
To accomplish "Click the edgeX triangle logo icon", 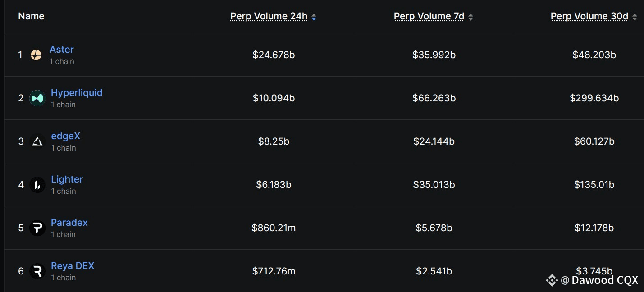I will coord(37,141).
